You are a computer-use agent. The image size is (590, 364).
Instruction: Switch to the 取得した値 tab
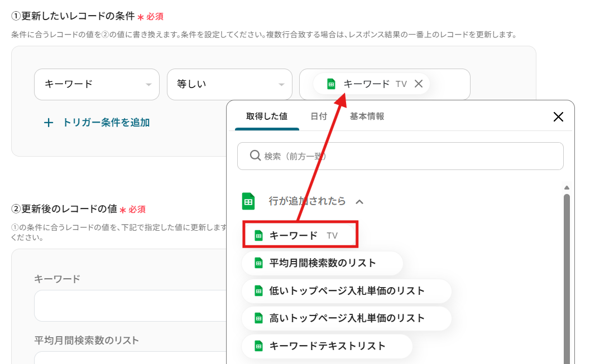[267, 117]
